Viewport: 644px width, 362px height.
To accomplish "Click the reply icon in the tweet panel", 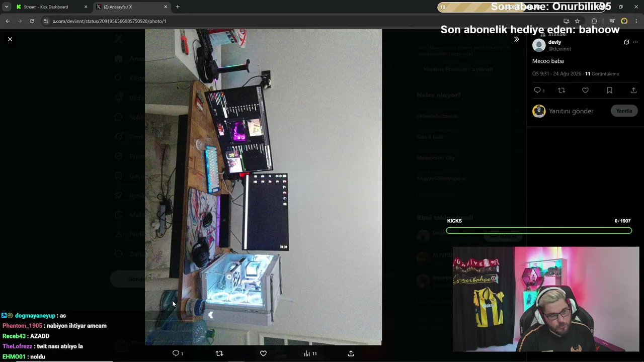I will click(x=537, y=90).
